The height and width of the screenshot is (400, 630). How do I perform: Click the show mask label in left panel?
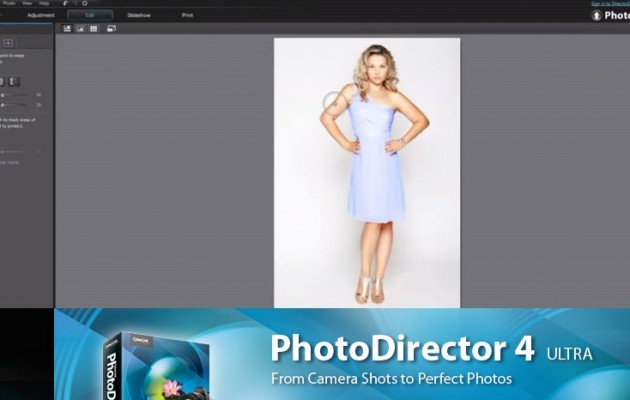9,163
